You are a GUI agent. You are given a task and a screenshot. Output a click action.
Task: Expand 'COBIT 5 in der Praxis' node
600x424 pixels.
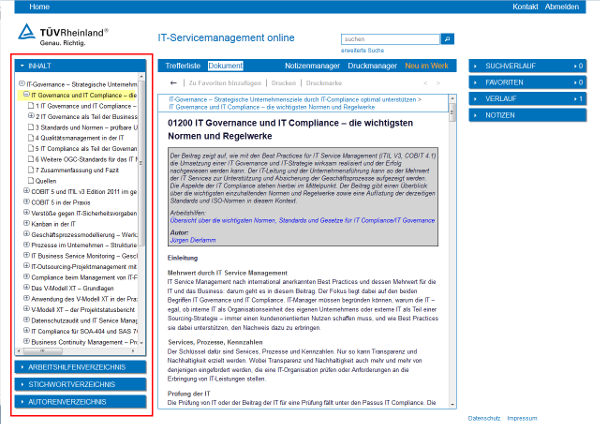(x=26, y=201)
